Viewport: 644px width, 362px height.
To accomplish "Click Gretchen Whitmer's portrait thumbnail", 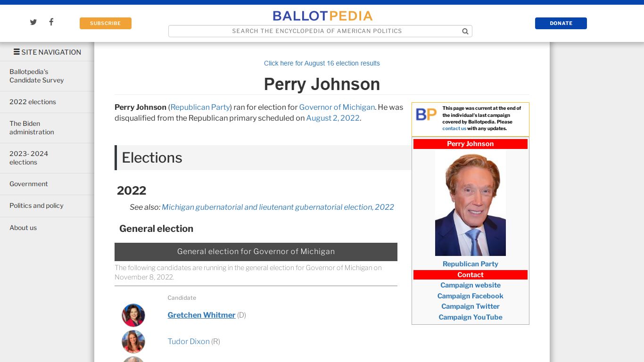I will pyautogui.click(x=133, y=315).
